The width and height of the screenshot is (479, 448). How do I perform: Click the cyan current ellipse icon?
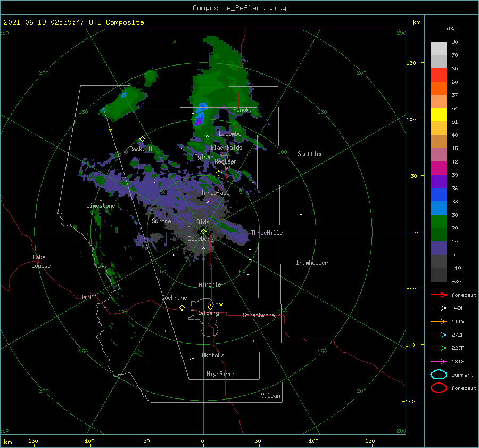point(439,374)
